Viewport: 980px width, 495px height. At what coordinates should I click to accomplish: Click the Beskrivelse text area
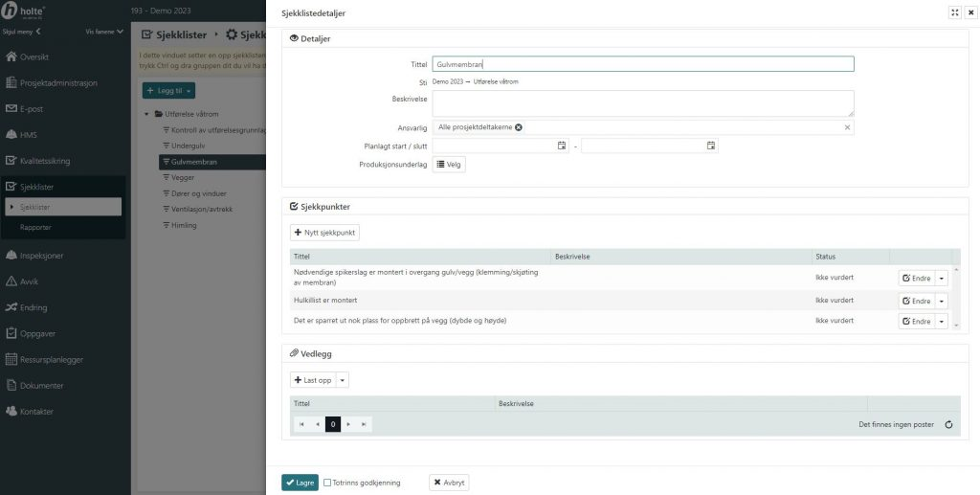[x=642, y=102]
